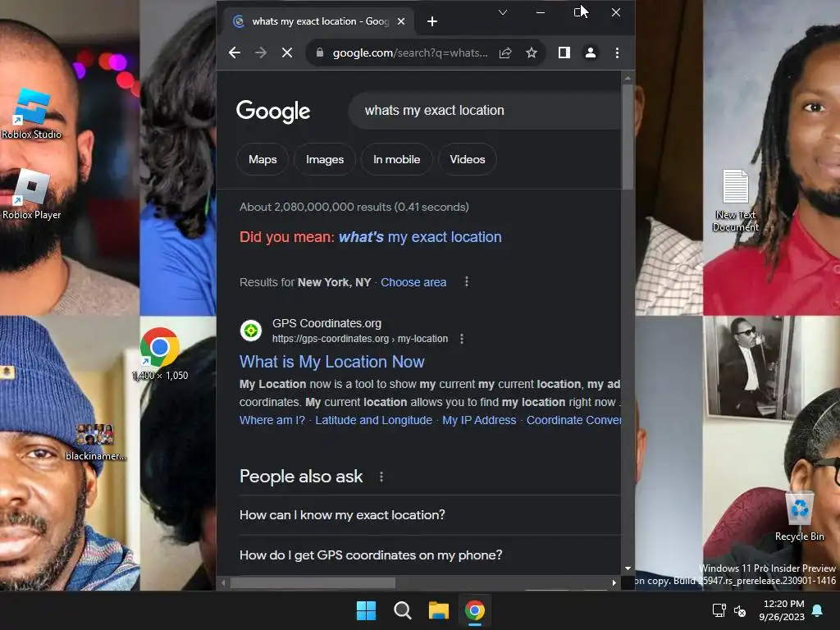The image size is (840, 630).
Task: Stop page loading with the X button
Action: coord(287,52)
